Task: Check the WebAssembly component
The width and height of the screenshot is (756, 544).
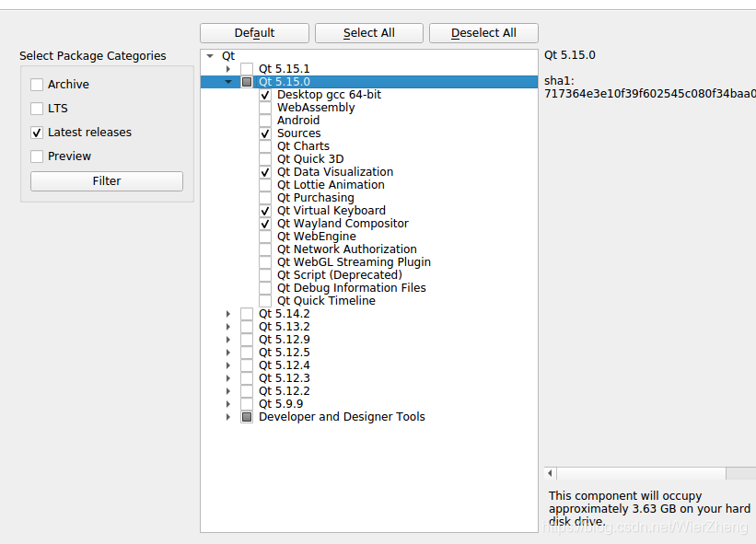Action: 264,107
